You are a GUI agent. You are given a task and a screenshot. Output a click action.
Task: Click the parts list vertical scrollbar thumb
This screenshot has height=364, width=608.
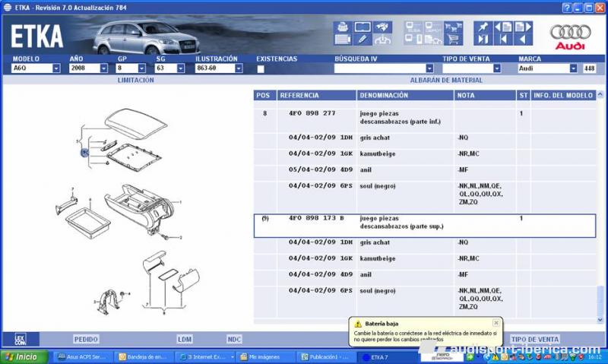(x=600, y=301)
